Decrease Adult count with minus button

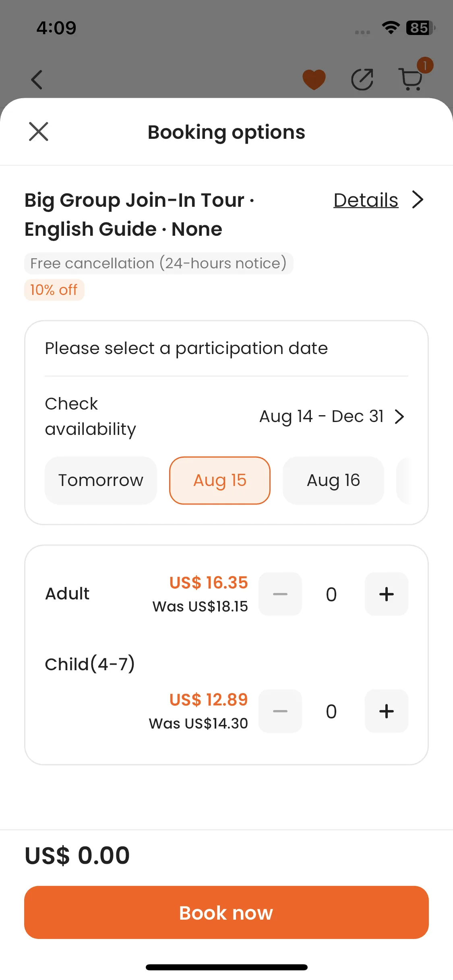[x=280, y=594]
